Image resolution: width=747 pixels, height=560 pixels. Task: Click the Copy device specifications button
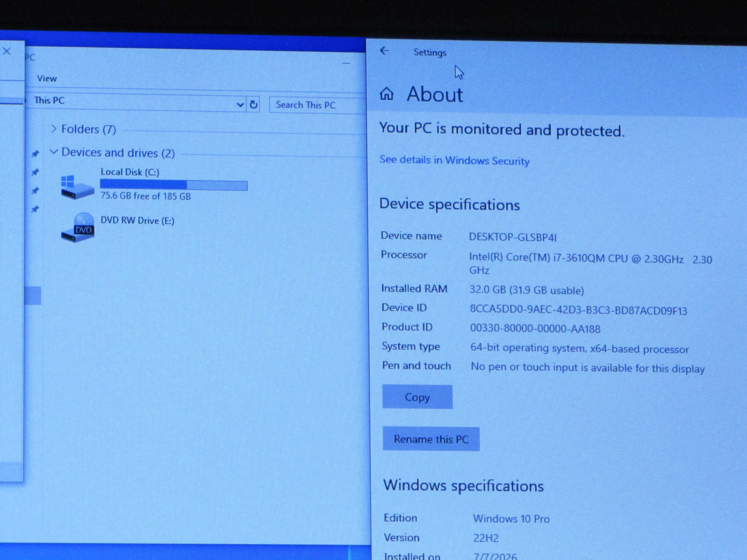pyautogui.click(x=417, y=397)
